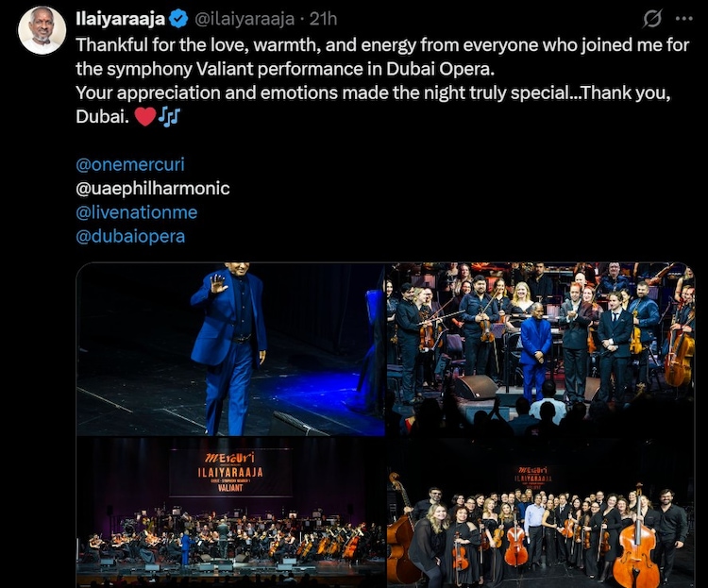Open the 21h post timestamp
Screen dimensions: 708x588
[323, 19]
